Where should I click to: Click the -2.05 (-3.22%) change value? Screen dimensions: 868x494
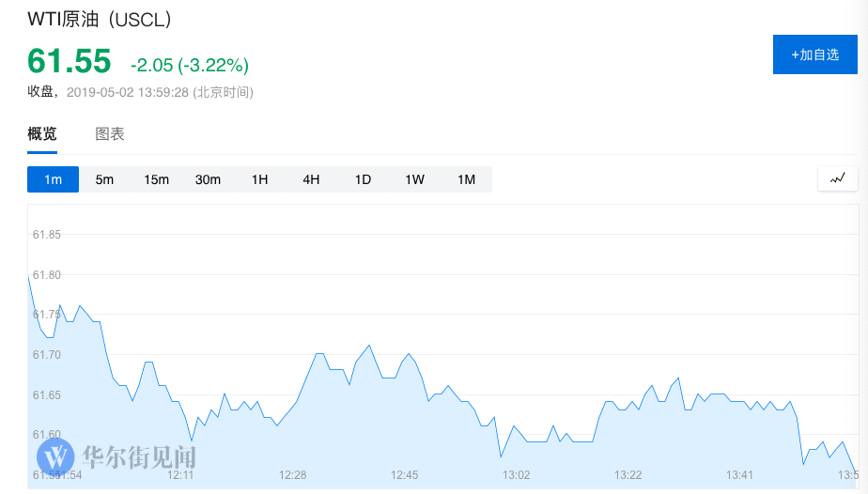coord(190,65)
